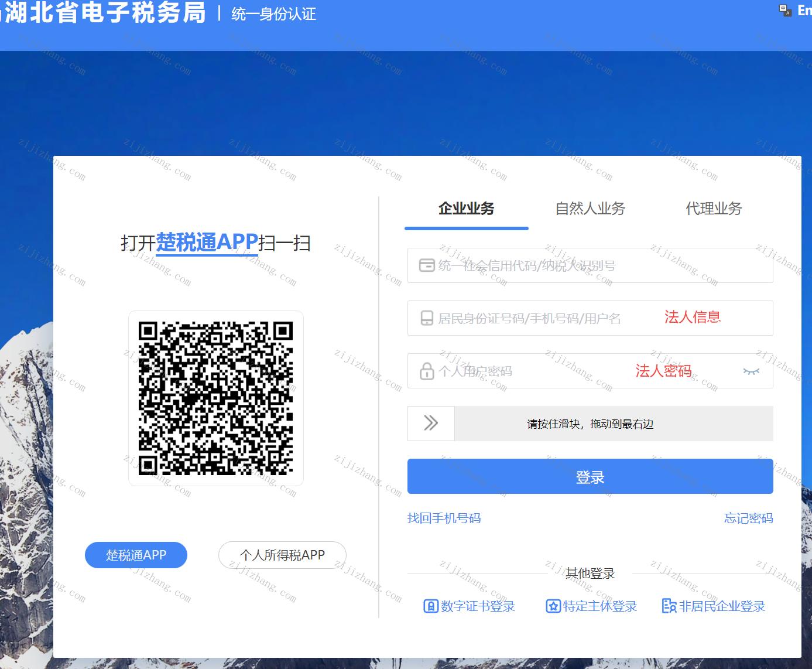The height and width of the screenshot is (669, 812).
Task: Focus the 统一社会信用代码/纳税人识别号 input field
Action: point(590,265)
